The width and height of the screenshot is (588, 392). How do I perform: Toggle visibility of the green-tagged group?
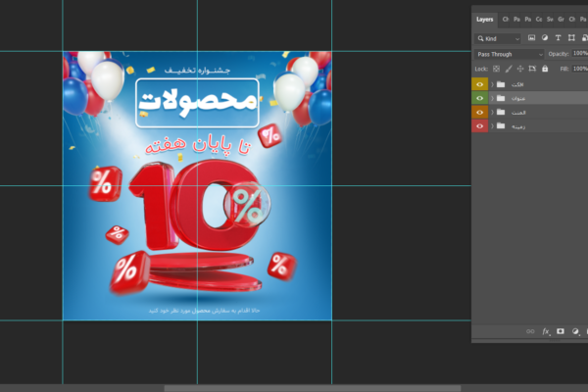click(x=480, y=98)
